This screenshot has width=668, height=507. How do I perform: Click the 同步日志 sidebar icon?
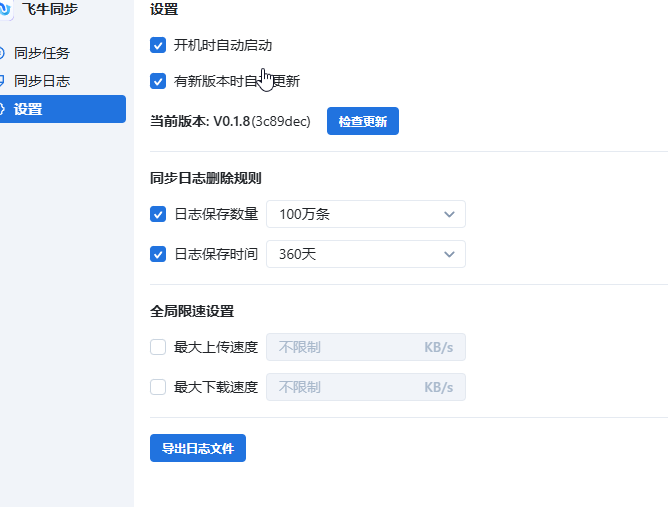point(3,81)
